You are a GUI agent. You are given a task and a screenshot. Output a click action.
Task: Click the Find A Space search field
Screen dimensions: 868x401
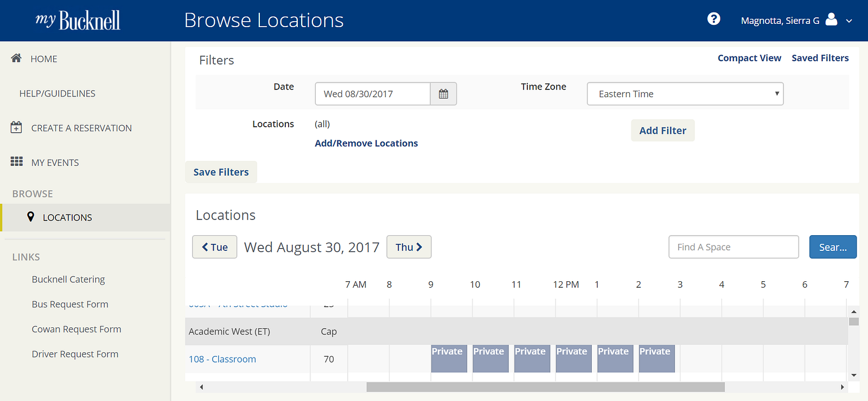tap(733, 247)
